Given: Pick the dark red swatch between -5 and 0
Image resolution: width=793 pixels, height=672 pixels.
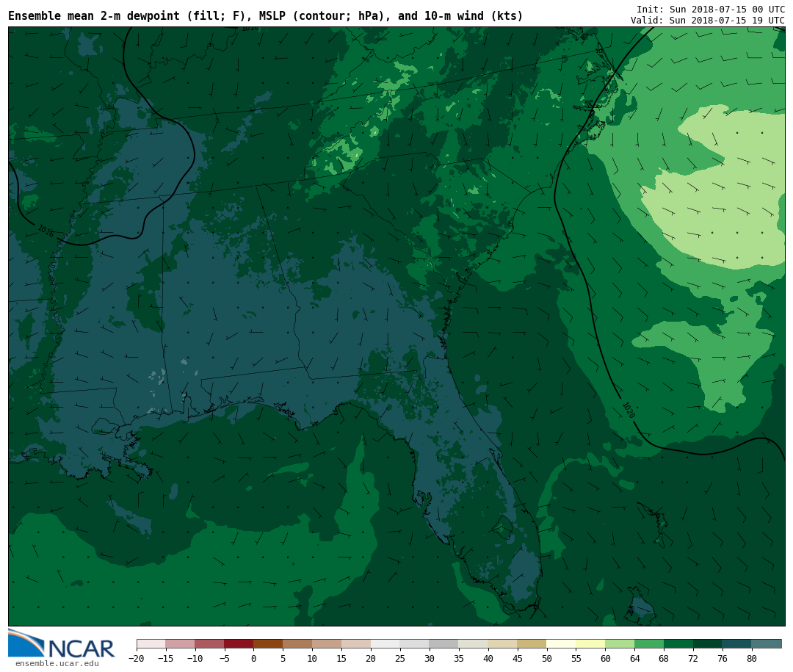Looking at the screenshot, I should (239, 643).
